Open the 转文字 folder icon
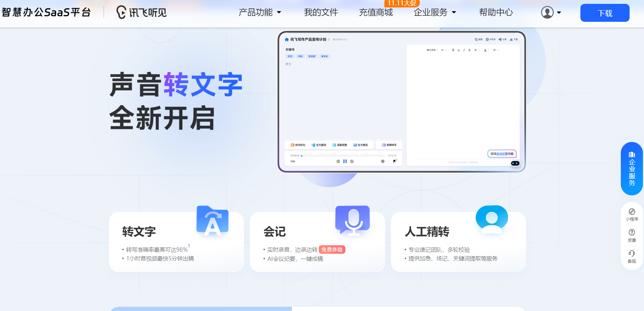 [x=212, y=220]
